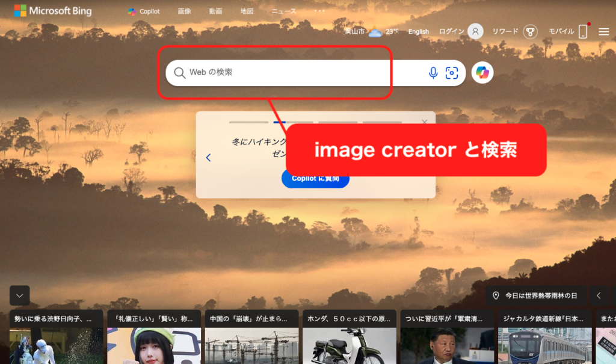Switch language to English

tap(418, 32)
